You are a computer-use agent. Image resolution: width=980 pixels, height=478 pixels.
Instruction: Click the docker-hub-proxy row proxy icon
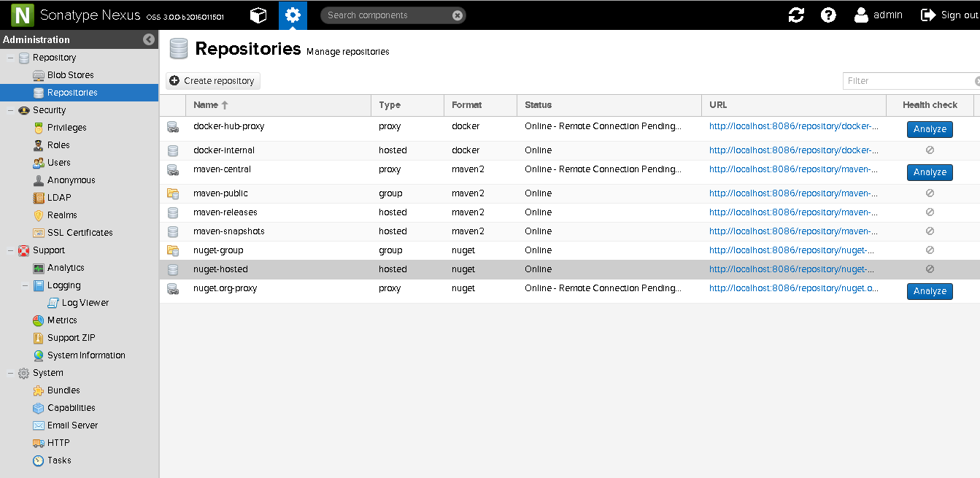(173, 127)
